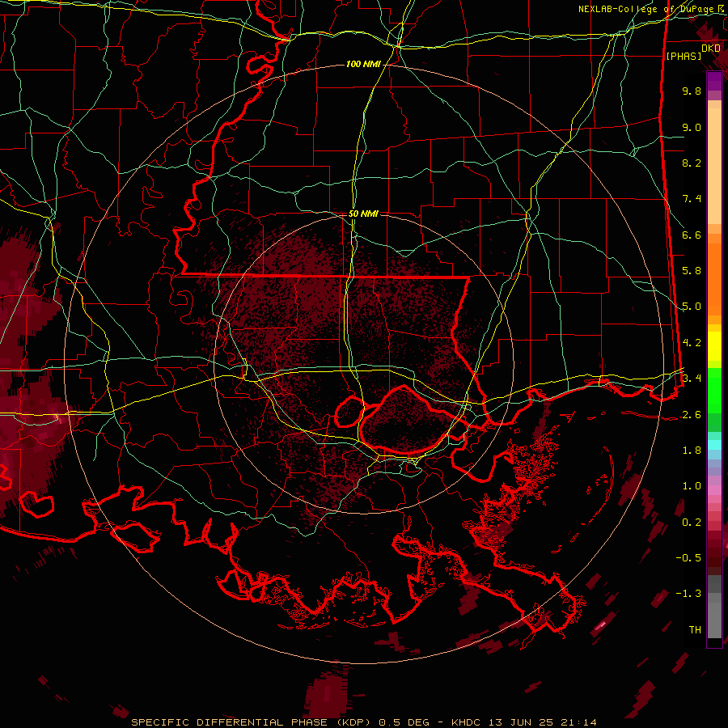Click the DKD product label
This screenshot has height=728, width=728.
[711, 49]
